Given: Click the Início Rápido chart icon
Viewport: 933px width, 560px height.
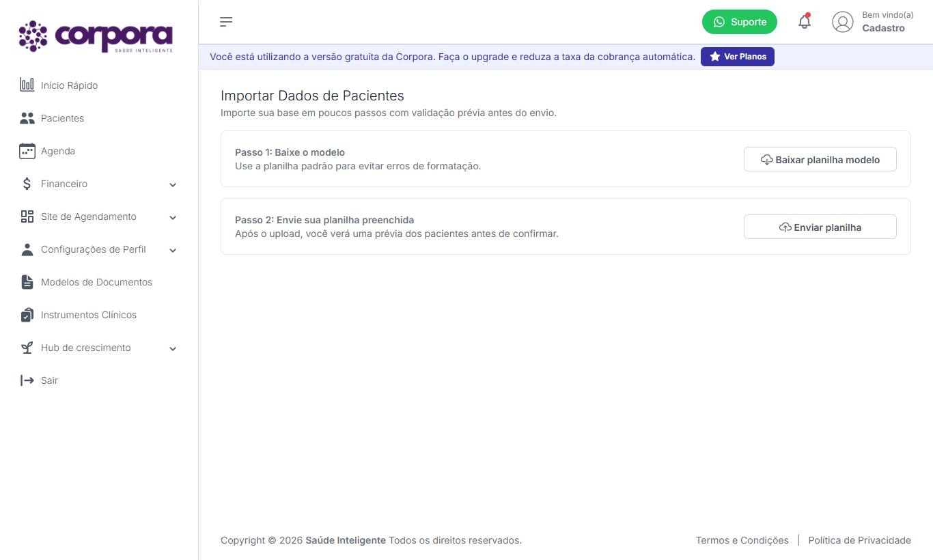Looking at the screenshot, I should tap(27, 85).
